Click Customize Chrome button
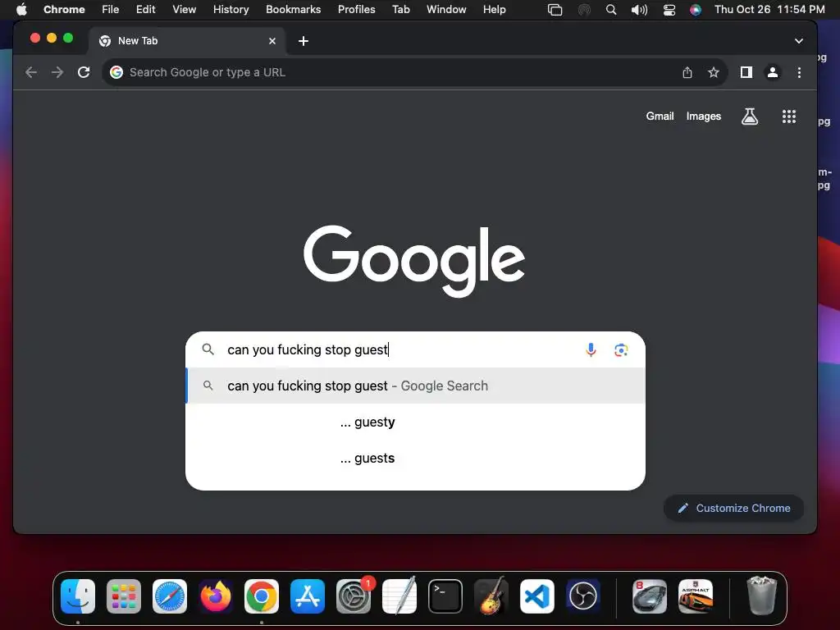Image resolution: width=840 pixels, height=630 pixels. 734,508
